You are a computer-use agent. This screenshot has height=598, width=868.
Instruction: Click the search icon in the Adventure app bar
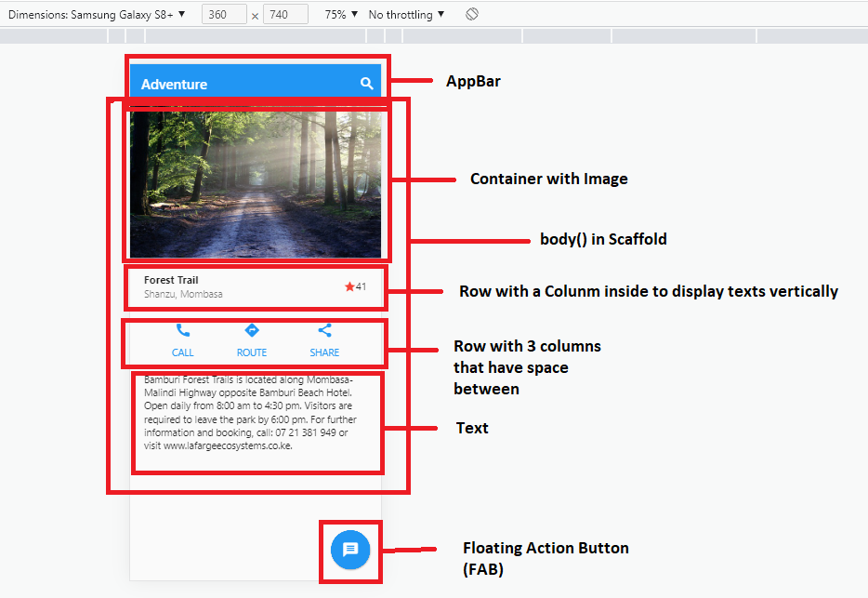pyautogui.click(x=367, y=82)
